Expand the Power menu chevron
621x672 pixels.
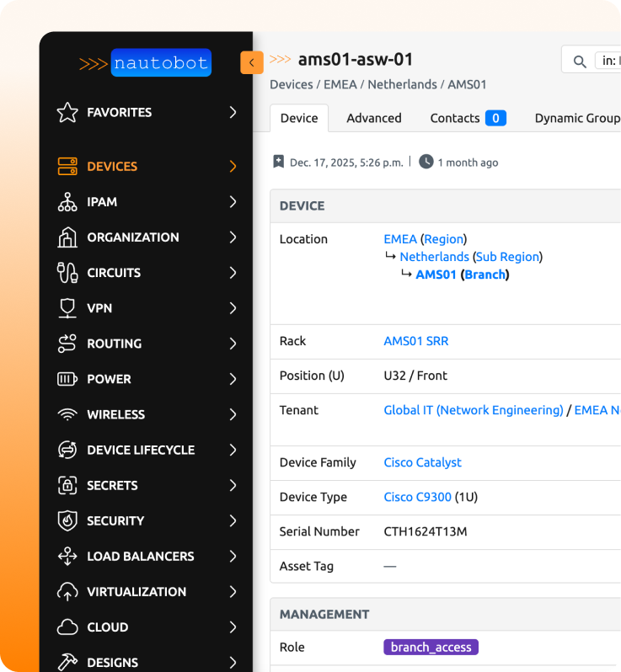[x=233, y=379]
